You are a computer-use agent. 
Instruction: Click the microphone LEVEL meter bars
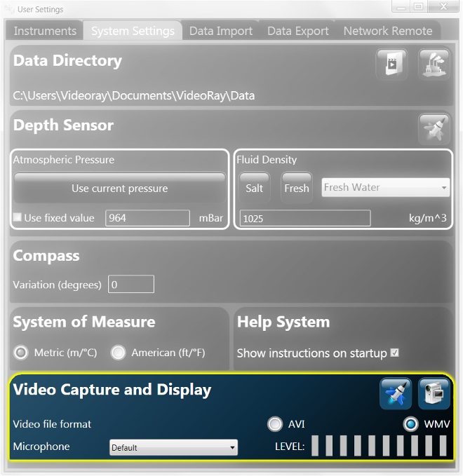[379, 446]
